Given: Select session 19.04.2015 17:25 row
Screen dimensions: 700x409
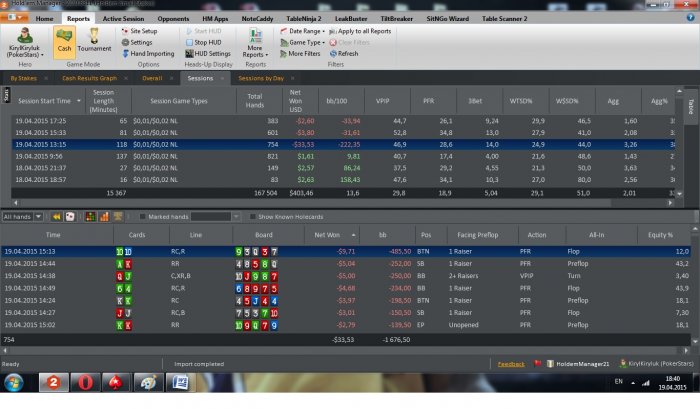Looking at the screenshot, I should point(343,121).
